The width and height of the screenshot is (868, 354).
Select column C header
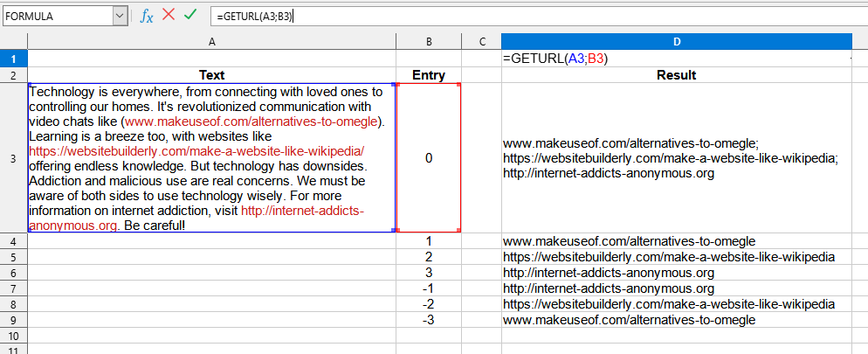tap(481, 41)
